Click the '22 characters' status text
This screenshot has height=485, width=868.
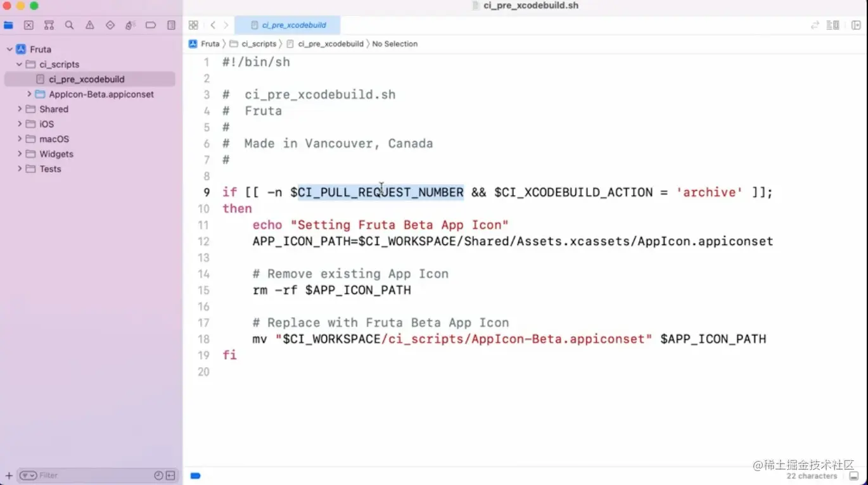[x=812, y=476]
